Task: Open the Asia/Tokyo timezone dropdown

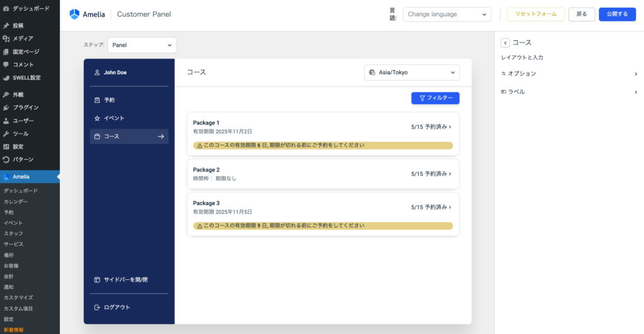Action: coord(412,72)
